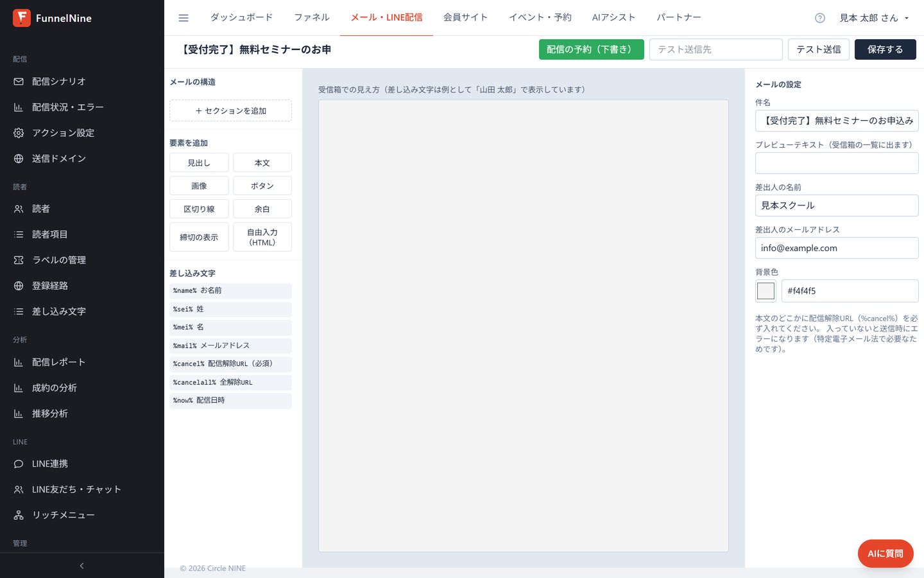Click the プレビューテキスト input field
The height and width of the screenshot is (578, 924).
(x=837, y=163)
